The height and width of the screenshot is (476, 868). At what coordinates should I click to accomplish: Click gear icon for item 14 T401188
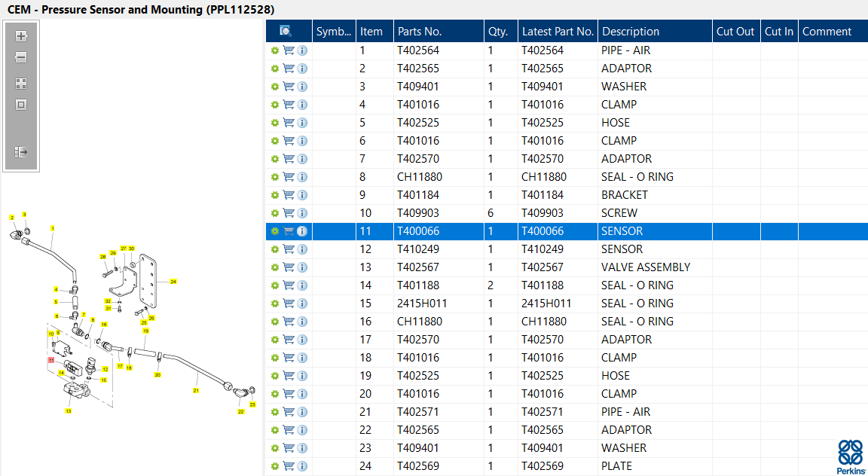[274, 285]
